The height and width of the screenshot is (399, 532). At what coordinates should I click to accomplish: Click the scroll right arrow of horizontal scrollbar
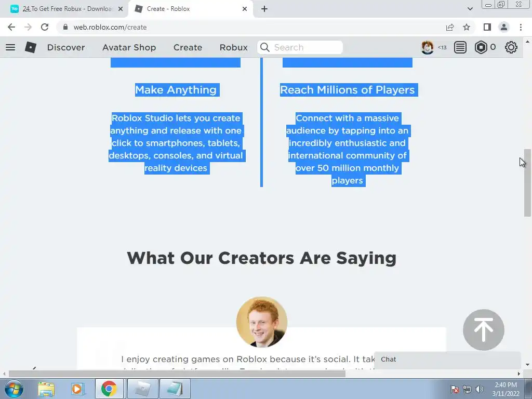(519, 374)
